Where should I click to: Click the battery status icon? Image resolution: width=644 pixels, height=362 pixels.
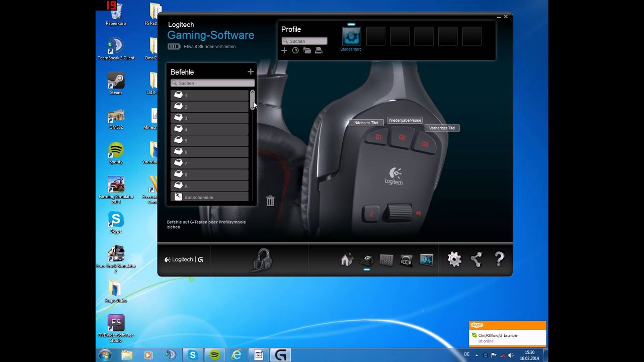[x=174, y=47]
